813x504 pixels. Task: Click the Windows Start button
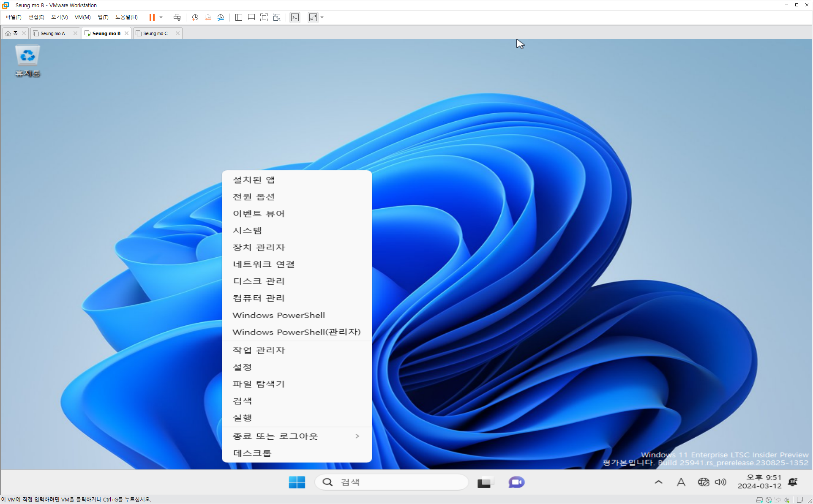pyautogui.click(x=297, y=482)
